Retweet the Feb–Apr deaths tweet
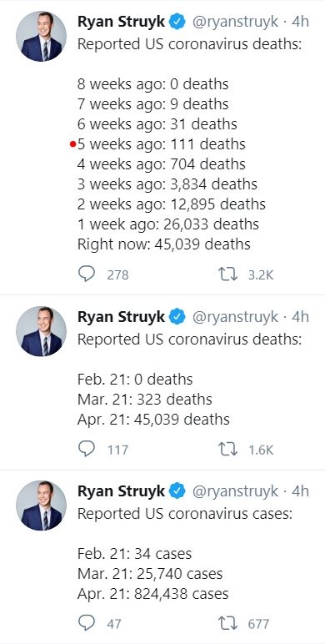 point(228,449)
